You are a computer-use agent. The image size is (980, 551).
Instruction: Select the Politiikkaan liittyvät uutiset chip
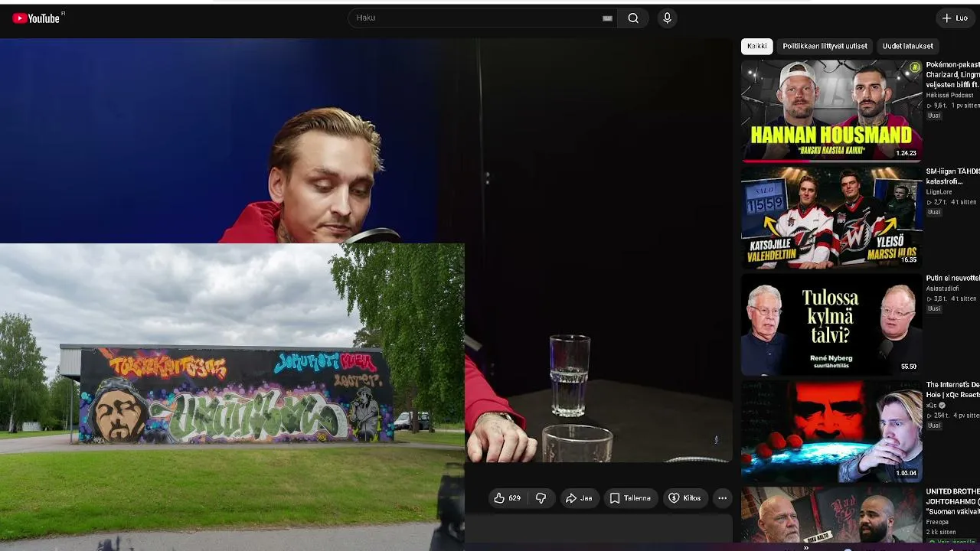[x=825, y=46]
